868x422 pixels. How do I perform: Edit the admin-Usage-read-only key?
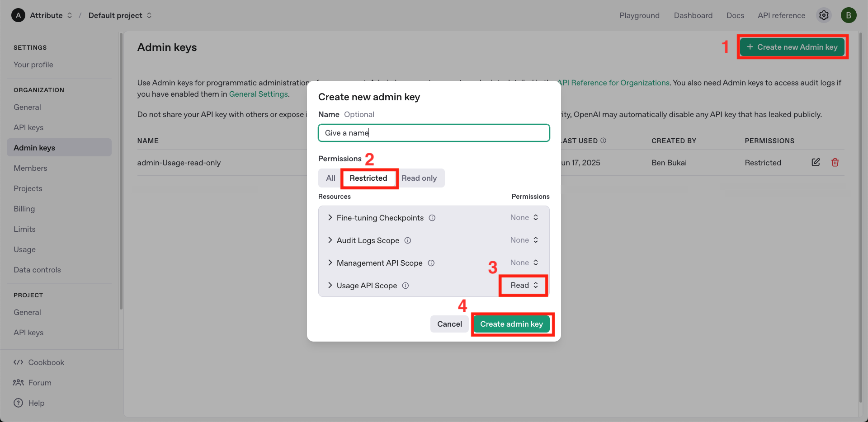(816, 162)
